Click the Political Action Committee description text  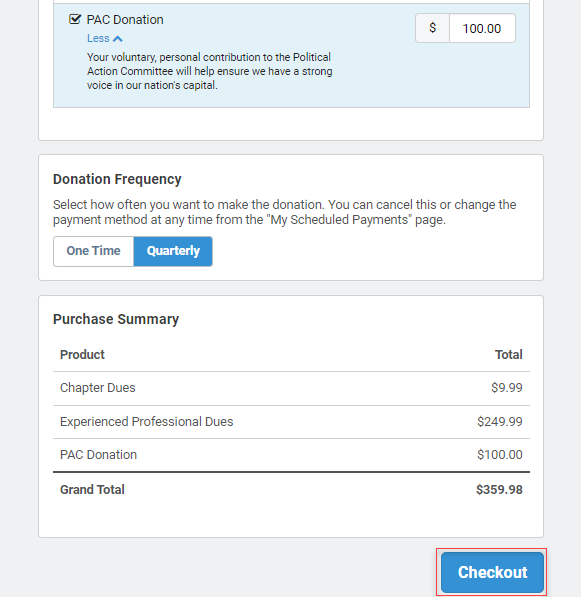pyautogui.click(x=209, y=71)
